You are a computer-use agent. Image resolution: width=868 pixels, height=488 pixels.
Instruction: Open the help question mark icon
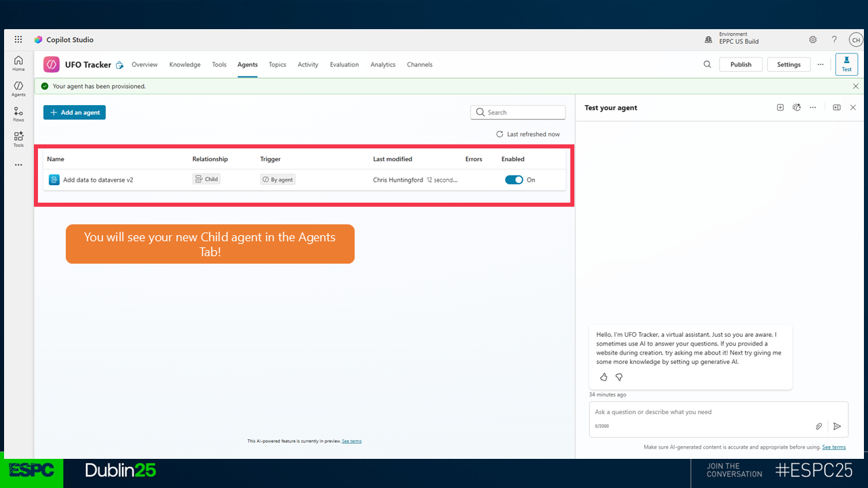tap(834, 40)
